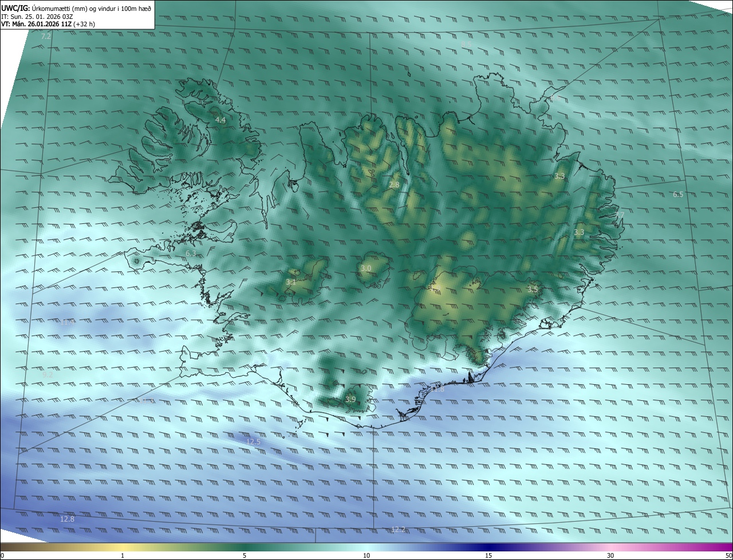Click the 12.2 value on the map

pos(398,530)
